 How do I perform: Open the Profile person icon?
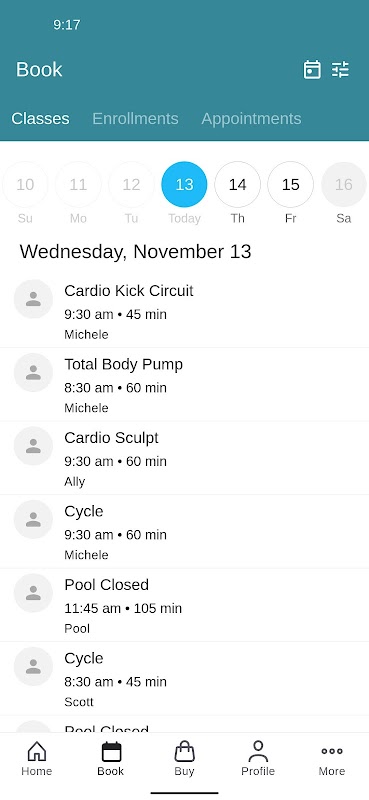(x=258, y=752)
